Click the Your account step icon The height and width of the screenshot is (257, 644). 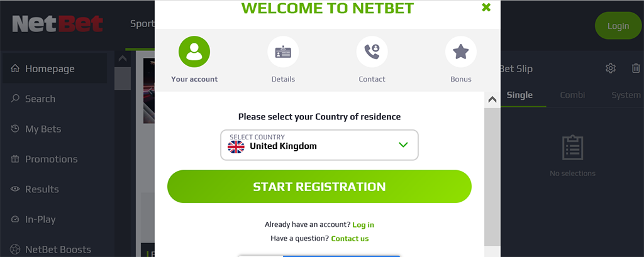point(194,52)
